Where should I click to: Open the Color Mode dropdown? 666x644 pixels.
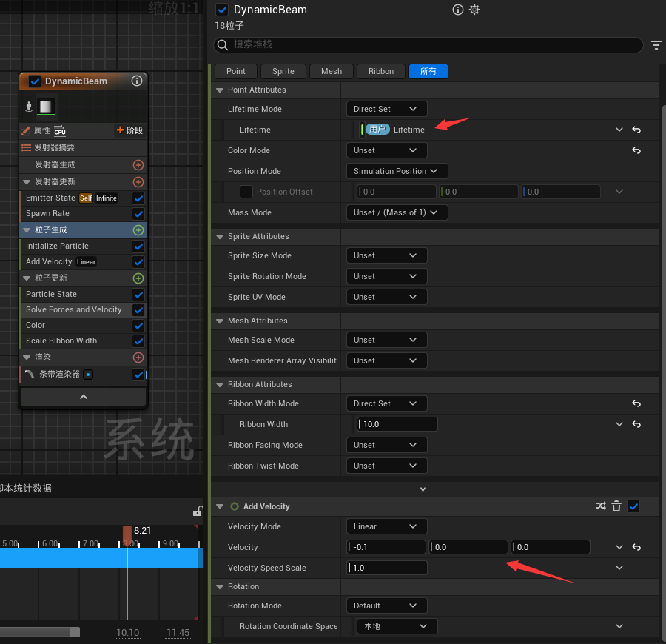click(386, 150)
